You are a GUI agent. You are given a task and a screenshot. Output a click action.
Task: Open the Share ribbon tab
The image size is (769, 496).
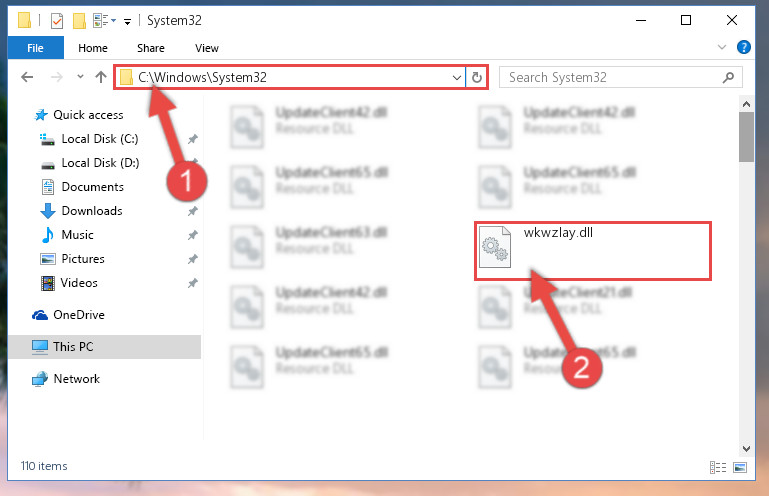[x=151, y=48]
